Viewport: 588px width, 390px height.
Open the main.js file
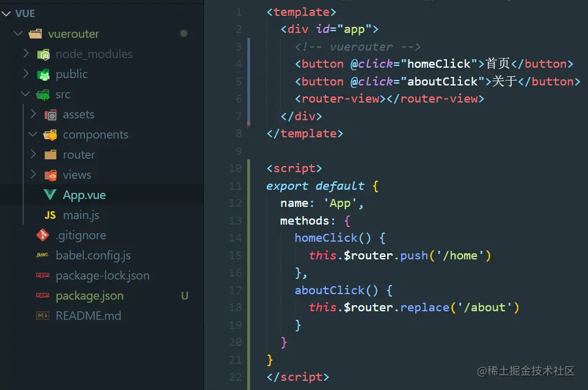tap(81, 215)
